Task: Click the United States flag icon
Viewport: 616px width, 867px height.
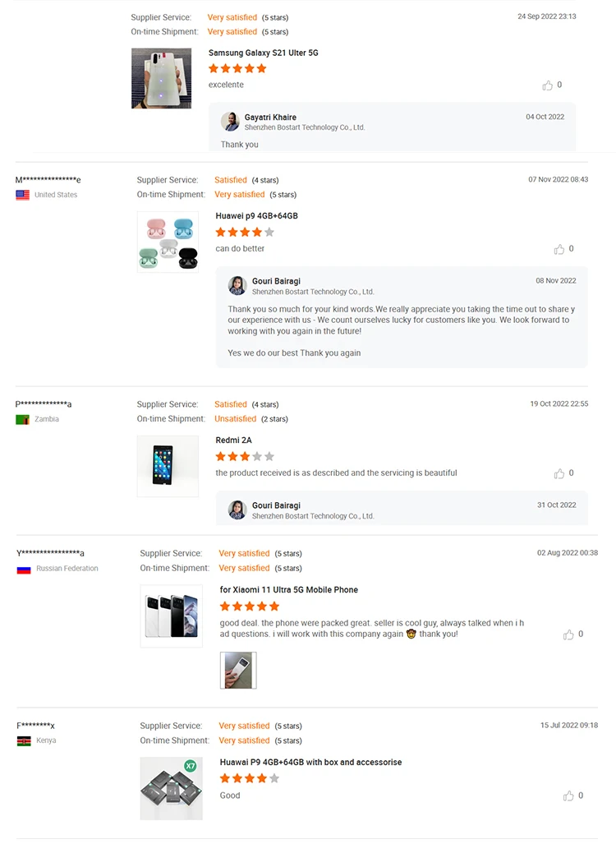Action: tap(23, 196)
